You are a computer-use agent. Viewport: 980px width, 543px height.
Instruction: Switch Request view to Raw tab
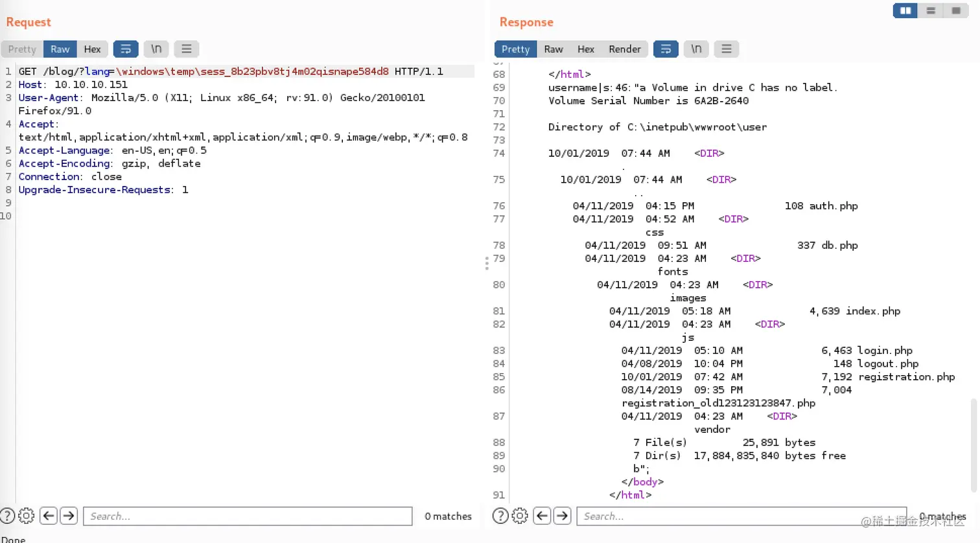click(x=60, y=49)
